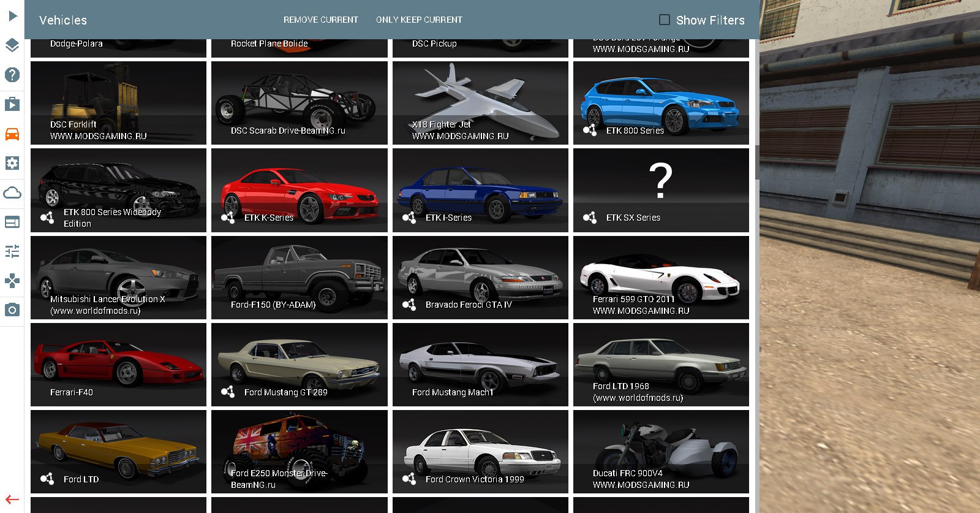Select the Mitsubishi Lancer Evolution X
This screenshot has width=980, height=513.
tap(118, 278)
